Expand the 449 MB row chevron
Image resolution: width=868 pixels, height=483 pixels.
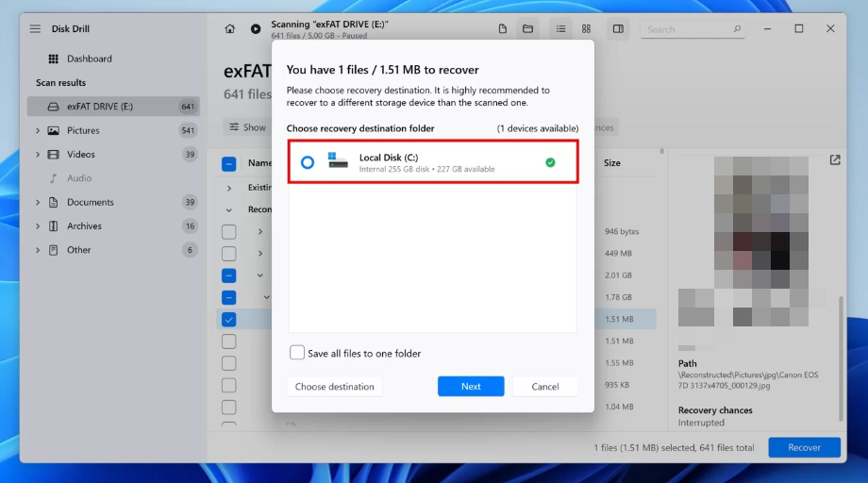click(260, 254)
